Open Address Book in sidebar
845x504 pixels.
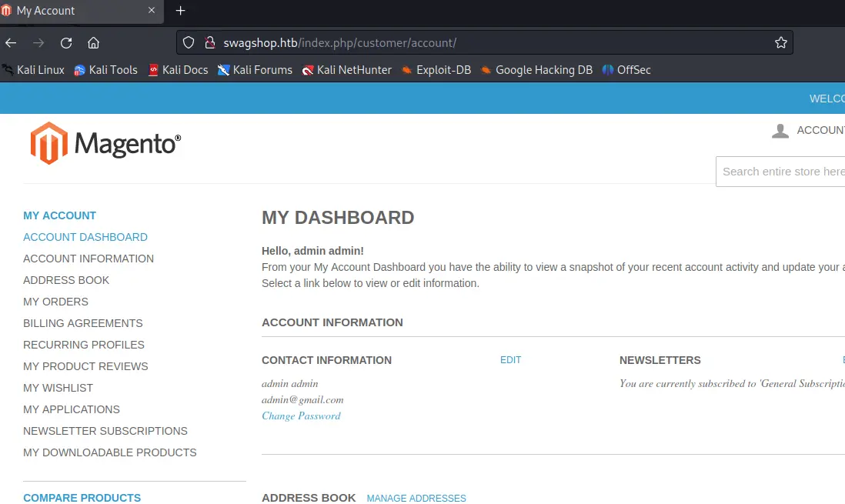tap(66, 280)
